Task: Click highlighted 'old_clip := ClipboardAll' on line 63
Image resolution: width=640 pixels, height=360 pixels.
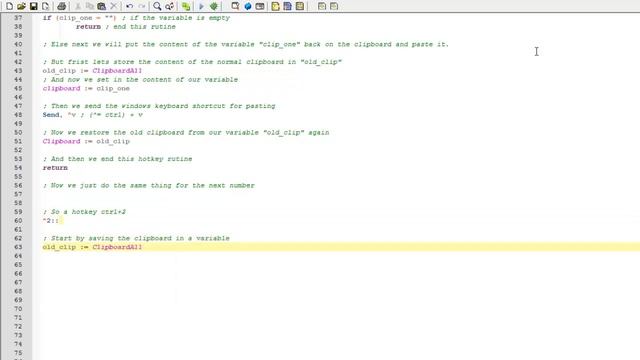Action: 92,247
